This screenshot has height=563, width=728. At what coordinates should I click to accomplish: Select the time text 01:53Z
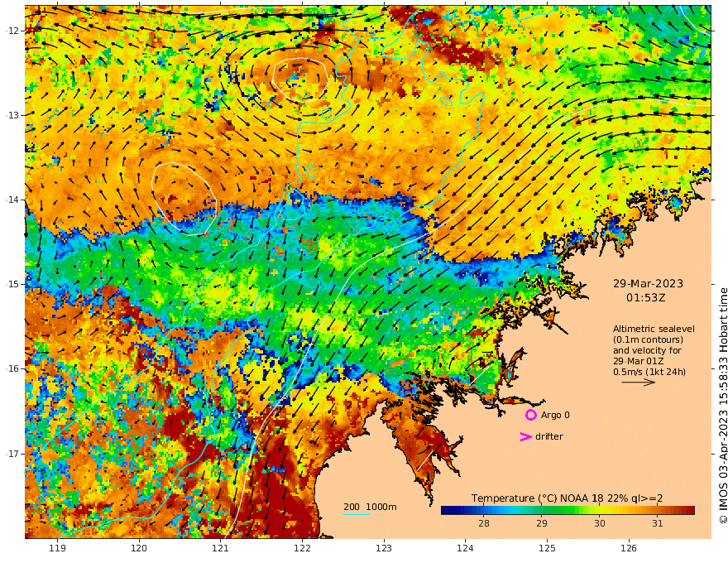coord(646,297)
